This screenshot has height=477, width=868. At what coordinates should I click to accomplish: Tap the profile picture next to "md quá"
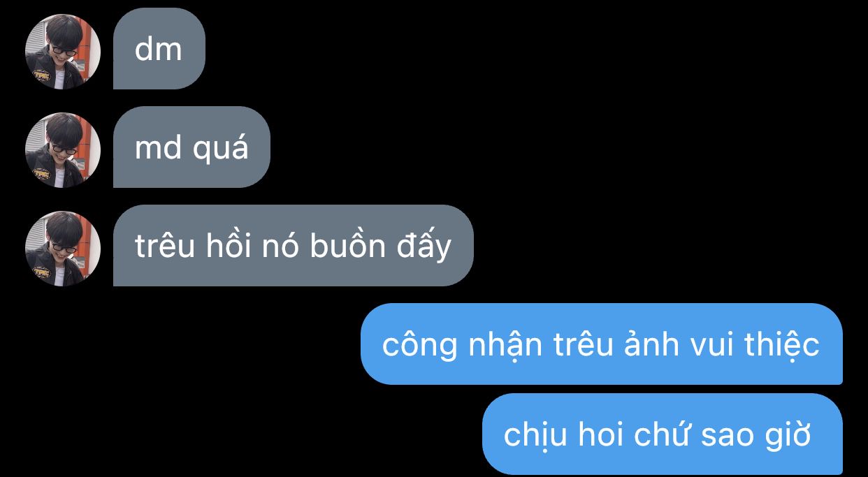pyautogui.click(x=63, y=150)
